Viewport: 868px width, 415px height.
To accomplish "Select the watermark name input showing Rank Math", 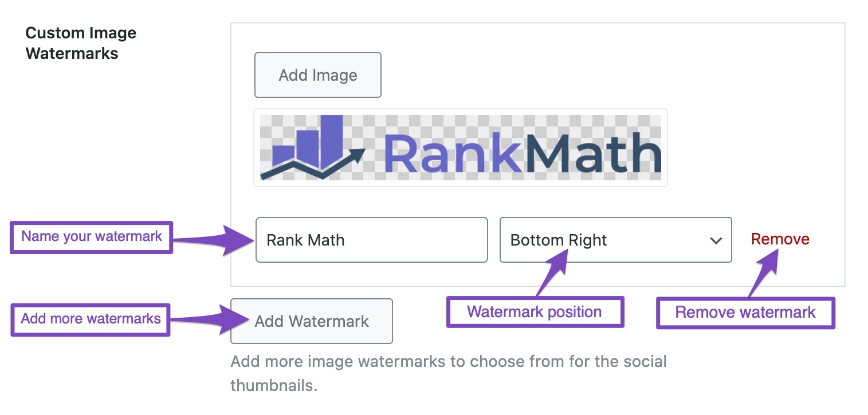I will click(371, 240).
